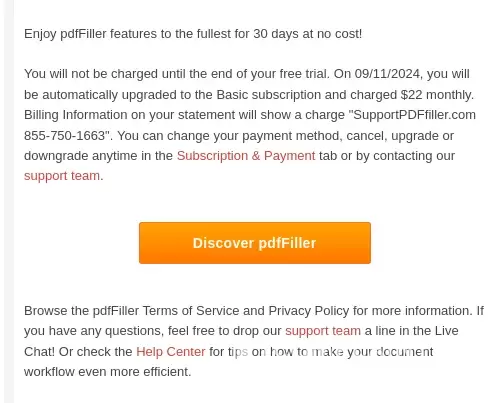Screen dimensions: 494x403
Task: Click the $22 monthly price text
Action: (x=436, y=95)
